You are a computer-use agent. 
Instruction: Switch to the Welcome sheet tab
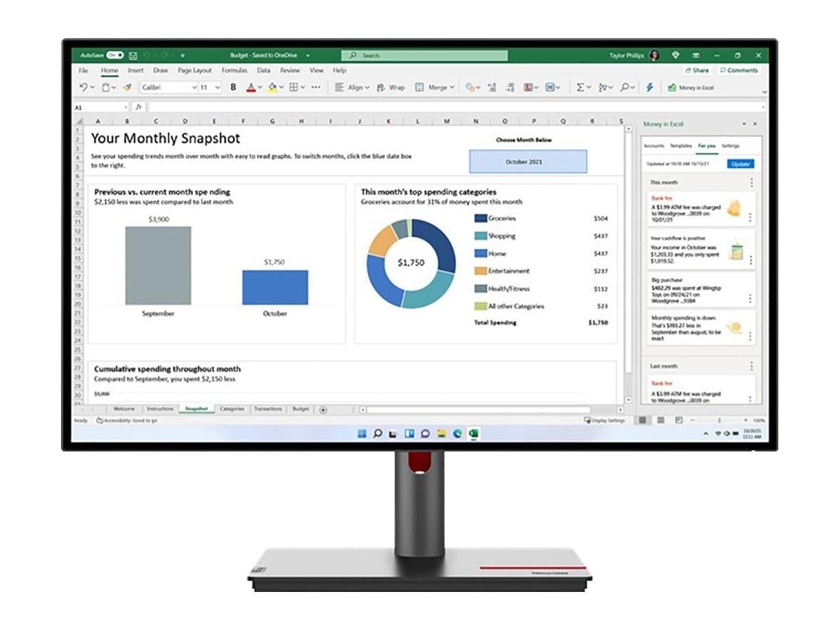click(124, 409)
